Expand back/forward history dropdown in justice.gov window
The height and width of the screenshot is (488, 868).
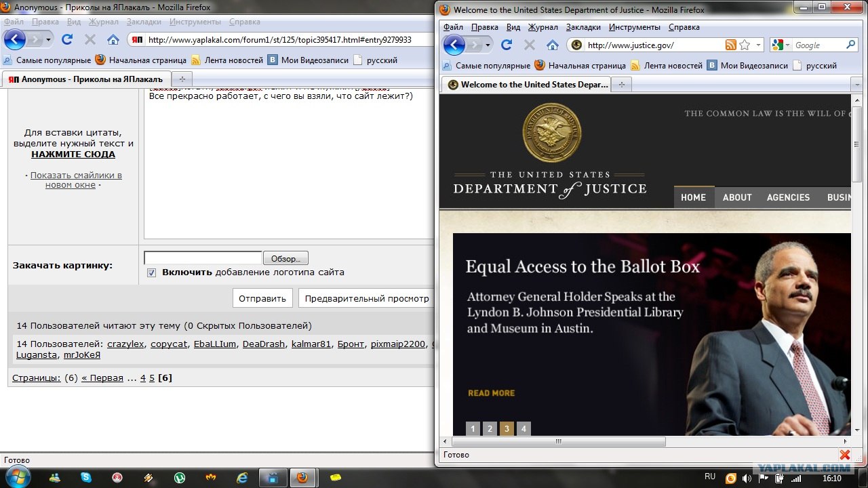point(488,45)
